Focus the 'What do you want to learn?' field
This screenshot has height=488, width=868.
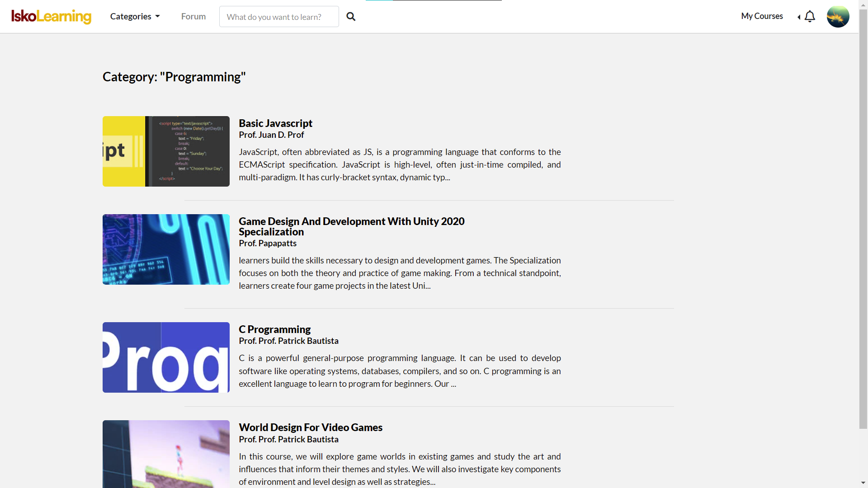[x=279, y=17]
